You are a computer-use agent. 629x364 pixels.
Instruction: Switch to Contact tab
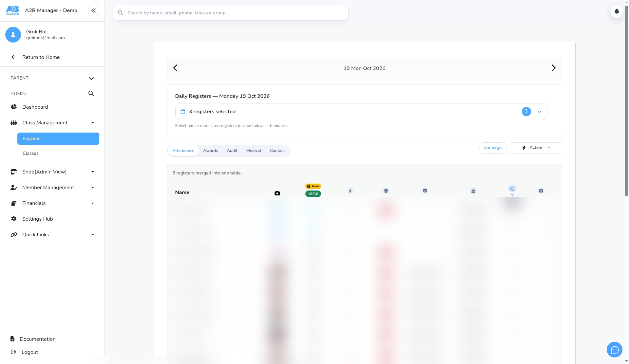[x=277, y=151]
